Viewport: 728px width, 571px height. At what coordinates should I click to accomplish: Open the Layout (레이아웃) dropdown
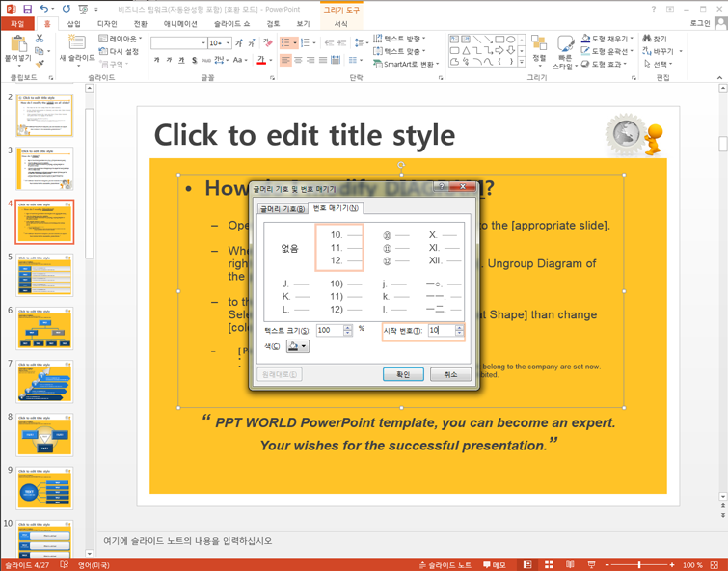(121, 39)
